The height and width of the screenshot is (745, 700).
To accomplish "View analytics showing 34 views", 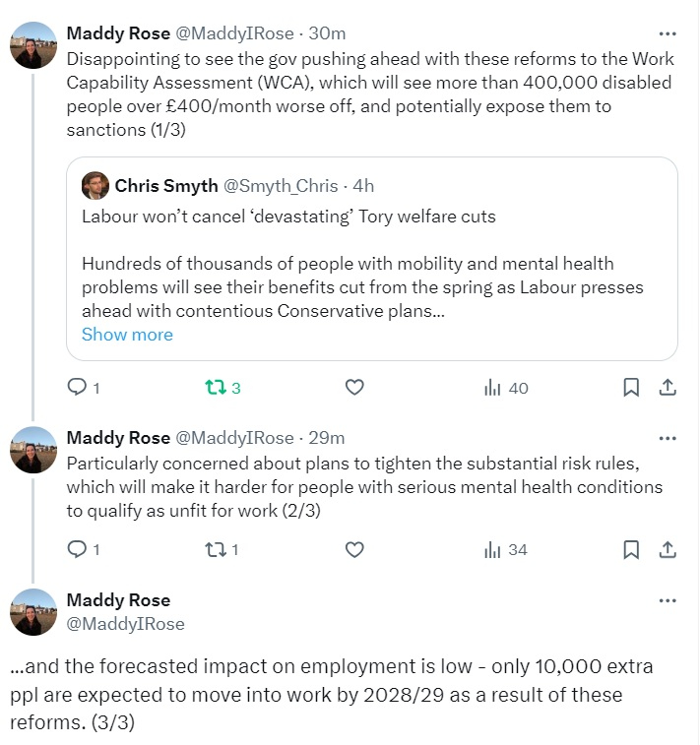I will (506, 549).
